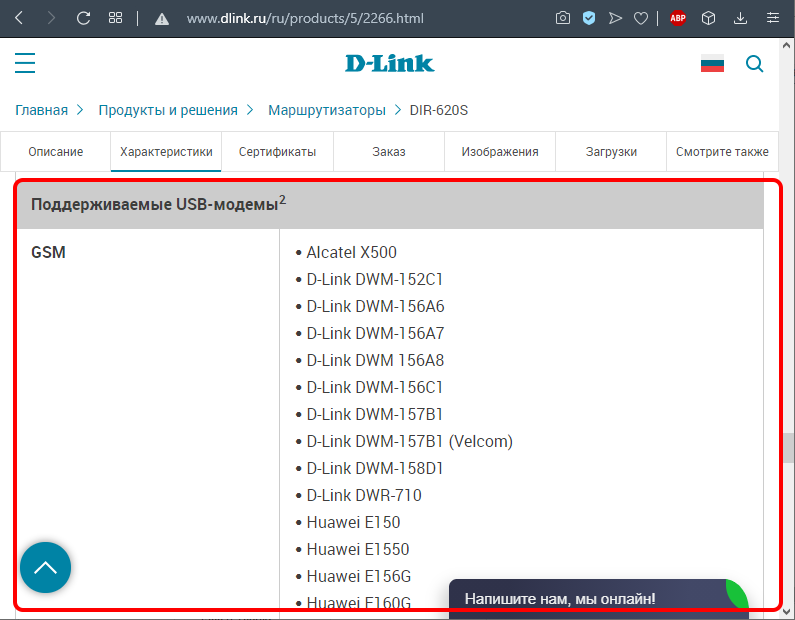Take a snapshot with the camera icon
Viewport: 795px width, 620px height.
(562, 18)
